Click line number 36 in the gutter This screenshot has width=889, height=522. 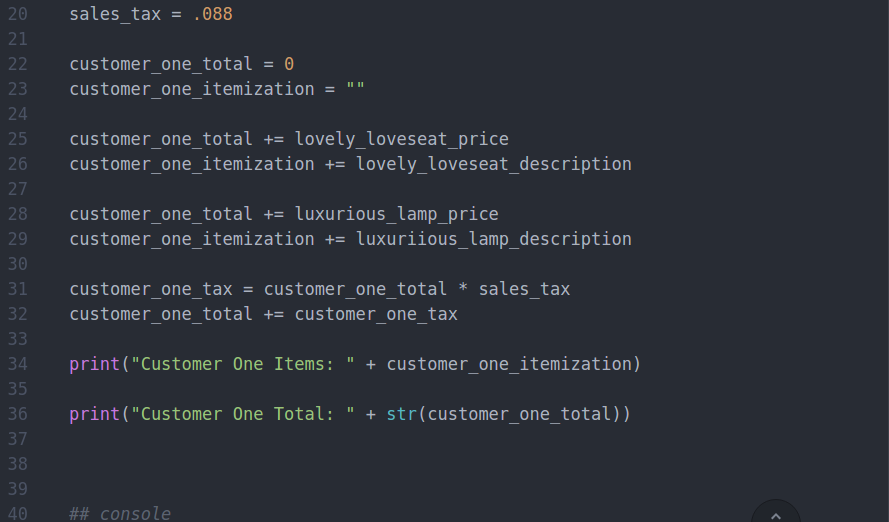[x=18, y=414]
